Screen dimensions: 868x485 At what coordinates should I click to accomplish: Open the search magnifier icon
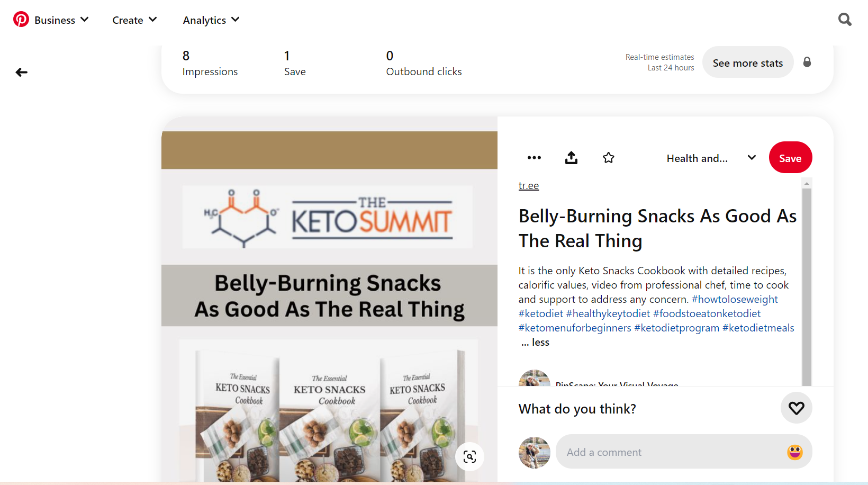pyautogui.click(x=845, y=20)
